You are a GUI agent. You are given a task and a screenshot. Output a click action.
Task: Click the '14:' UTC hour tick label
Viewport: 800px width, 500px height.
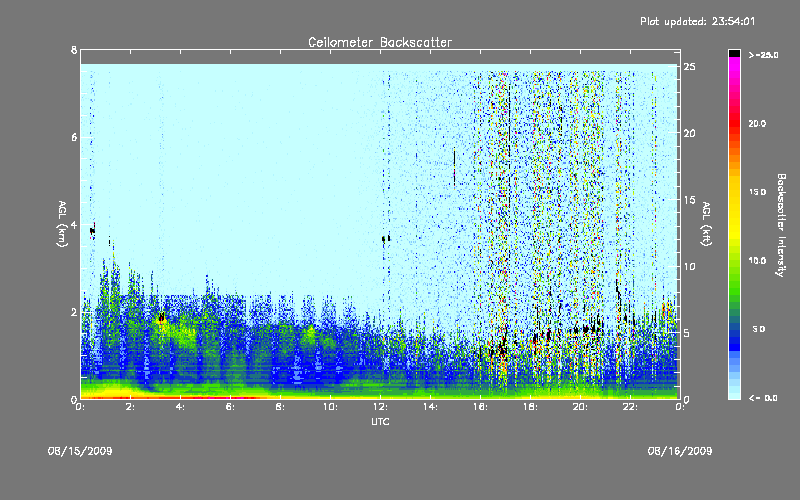[430, 407]
